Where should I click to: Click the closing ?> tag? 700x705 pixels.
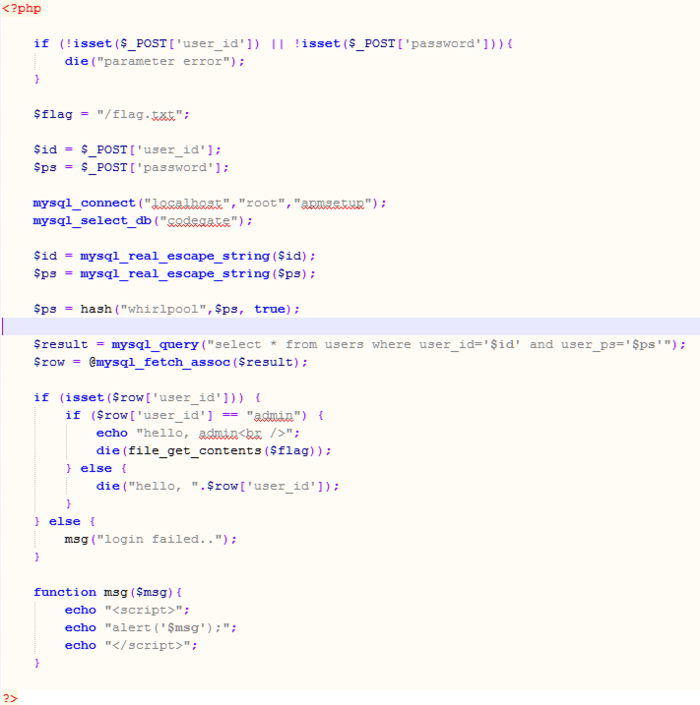10,698
